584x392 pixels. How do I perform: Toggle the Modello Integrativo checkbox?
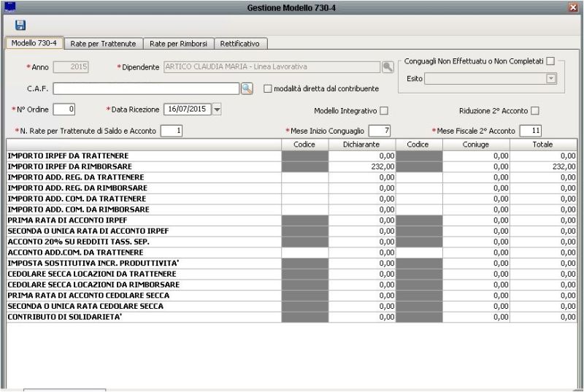coord(384,111)
